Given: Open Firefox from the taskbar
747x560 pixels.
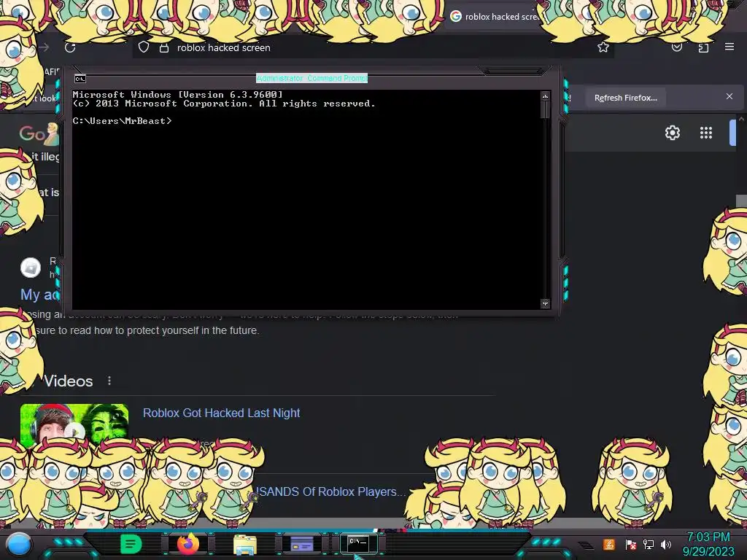Looking at the screenshot, I should pyautogui.click(x=188, y=544).
